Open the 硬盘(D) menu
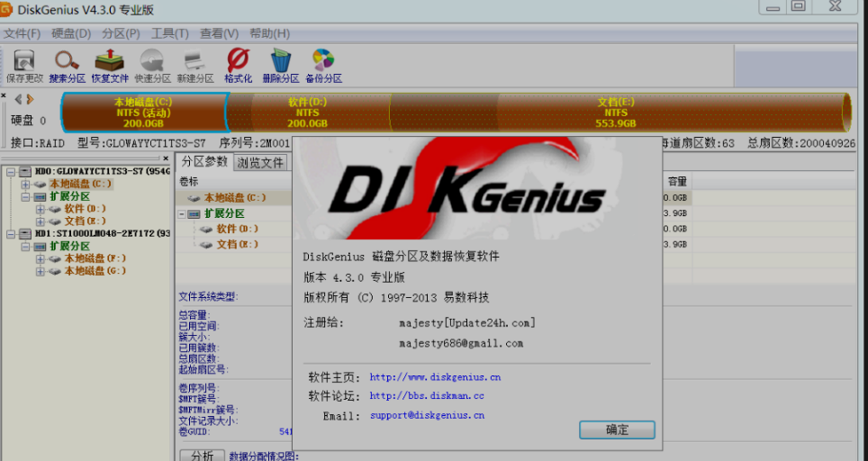The image size is (868, 461). point(71,33)
